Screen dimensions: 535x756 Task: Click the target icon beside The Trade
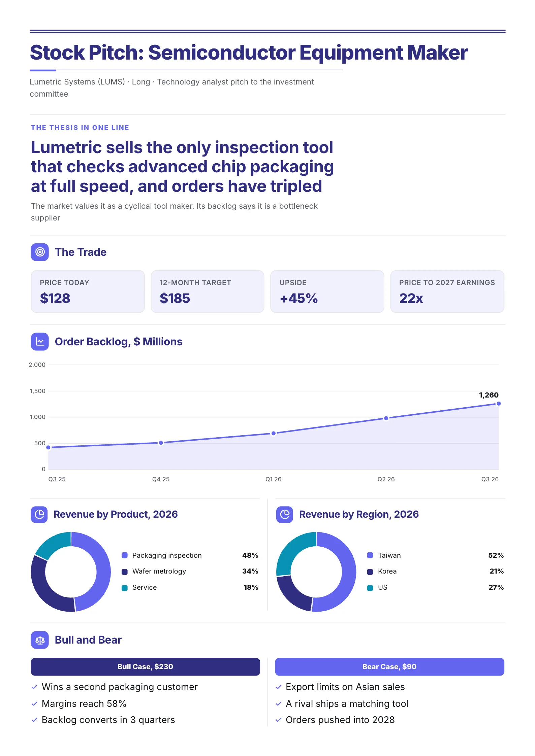pos(40,252)
